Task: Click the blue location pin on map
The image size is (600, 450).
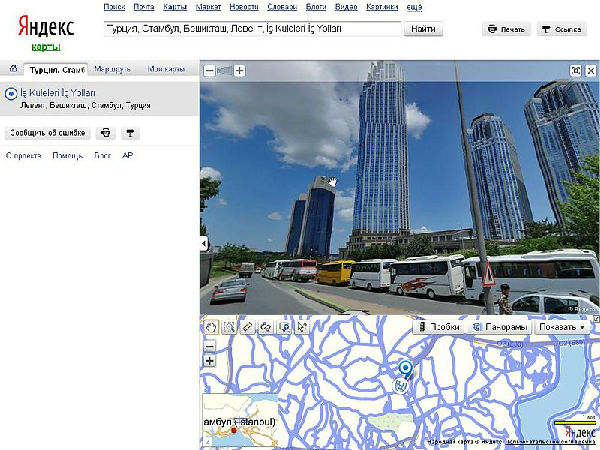Action: [x=405, y=370]
